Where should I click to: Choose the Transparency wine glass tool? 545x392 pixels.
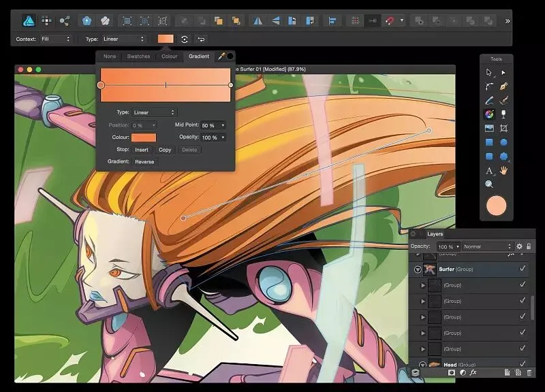pos(504,114)
